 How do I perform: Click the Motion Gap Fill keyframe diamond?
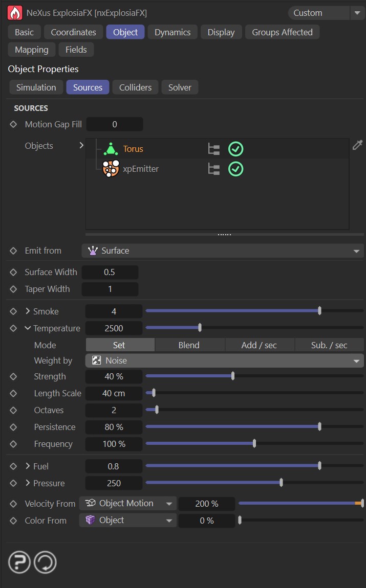coord(13,124)
